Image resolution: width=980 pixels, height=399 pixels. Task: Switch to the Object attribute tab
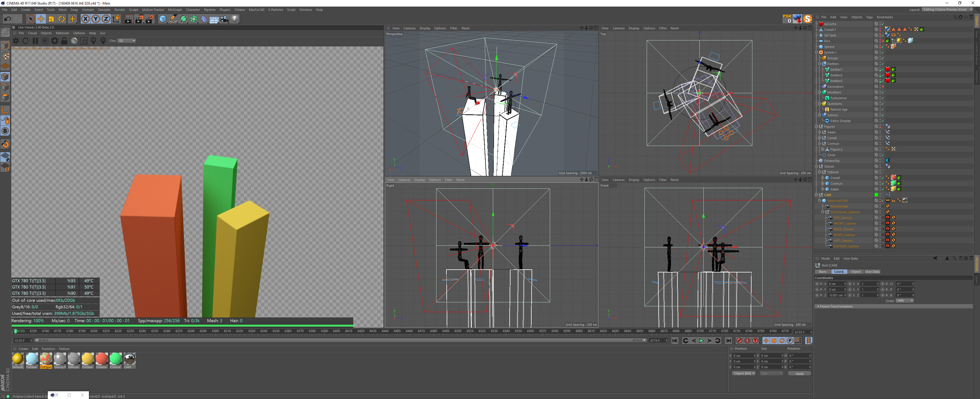pos(856,272)
